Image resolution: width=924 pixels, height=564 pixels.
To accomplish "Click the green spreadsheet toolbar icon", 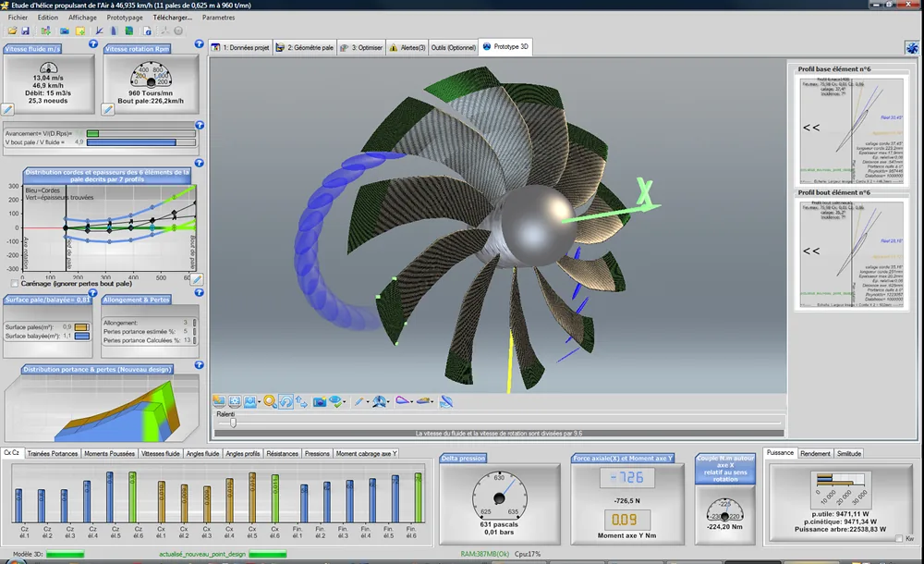I will [129, 31].
